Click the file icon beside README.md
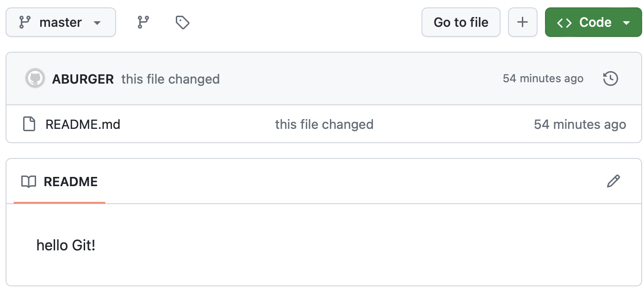644x291 pixels. point(29,124)
